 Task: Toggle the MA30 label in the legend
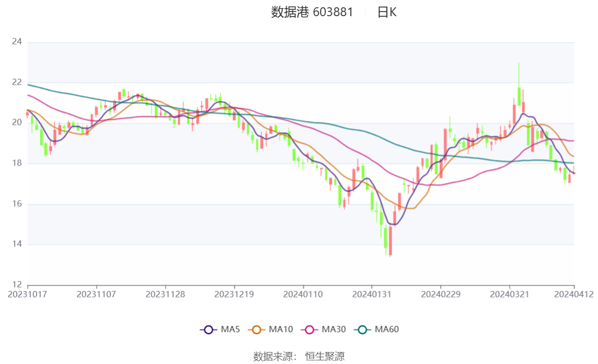click(x=333, y=330)
